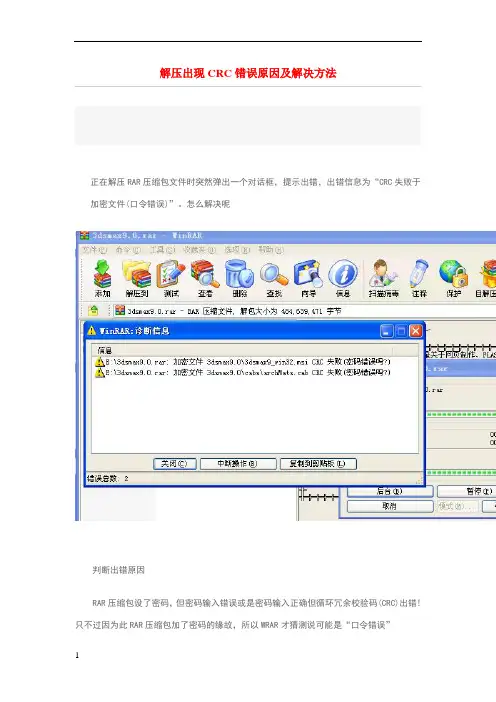The width and height of the screenshot is (496, 702).
Task: Open the 选项 (Options) menu
Action: (237, 250)
